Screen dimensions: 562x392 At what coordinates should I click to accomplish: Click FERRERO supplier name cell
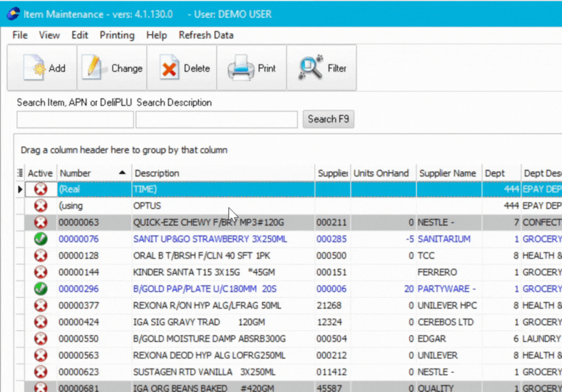(449, 272)
